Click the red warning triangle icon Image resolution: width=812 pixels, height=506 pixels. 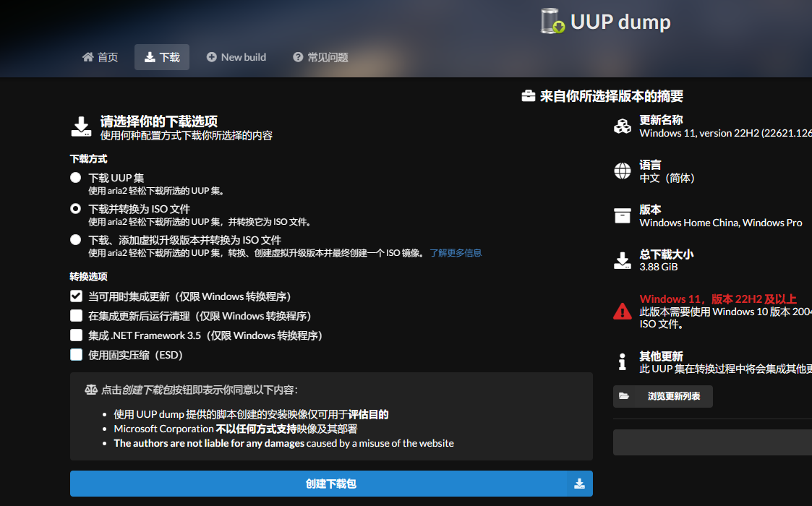coord(623,312)
